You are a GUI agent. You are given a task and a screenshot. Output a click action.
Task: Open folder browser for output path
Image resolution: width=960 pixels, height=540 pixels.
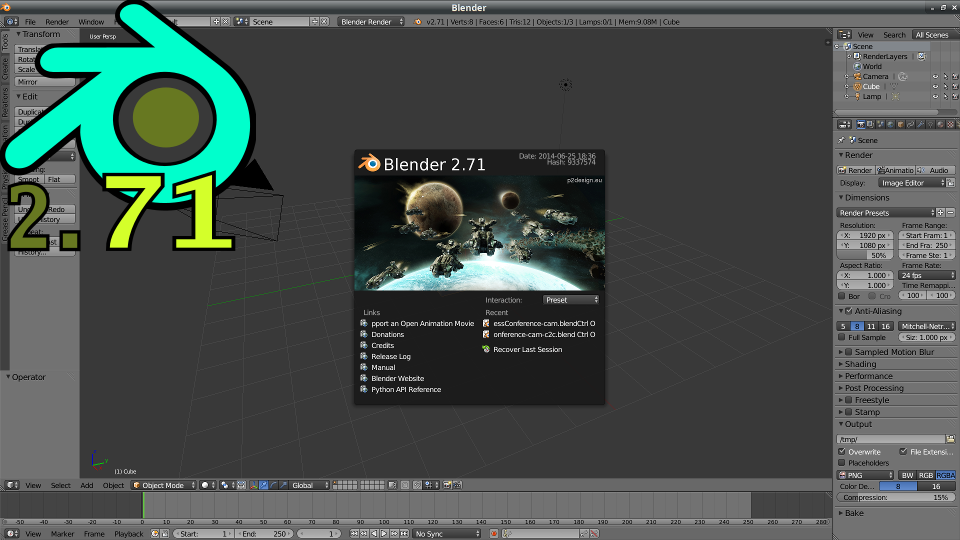click(951, 438)
